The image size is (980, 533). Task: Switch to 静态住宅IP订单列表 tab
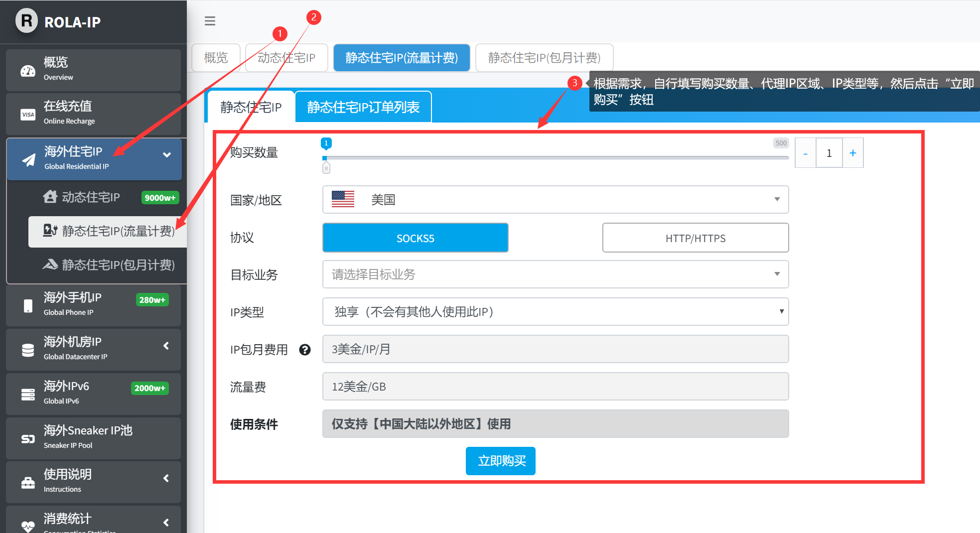point(363,107)
